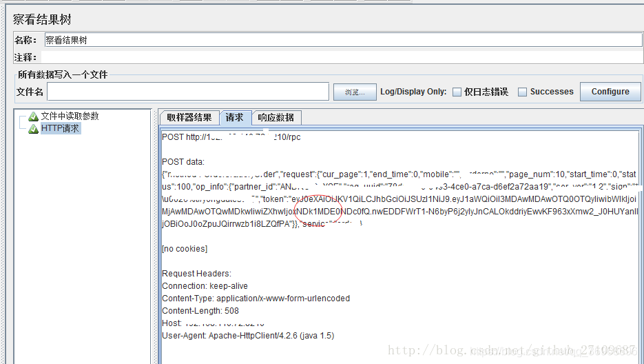This screenshot has width=644, height=364.
Task: Select the HTTP请求 tree item
Action: (x=60, y=128)
